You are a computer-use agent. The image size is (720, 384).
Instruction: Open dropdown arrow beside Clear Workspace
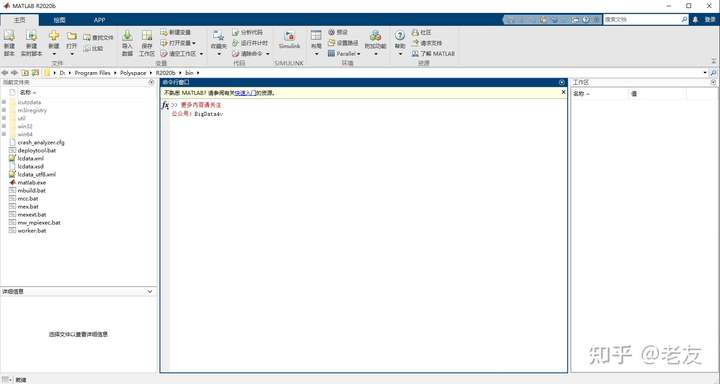(201, 54)
